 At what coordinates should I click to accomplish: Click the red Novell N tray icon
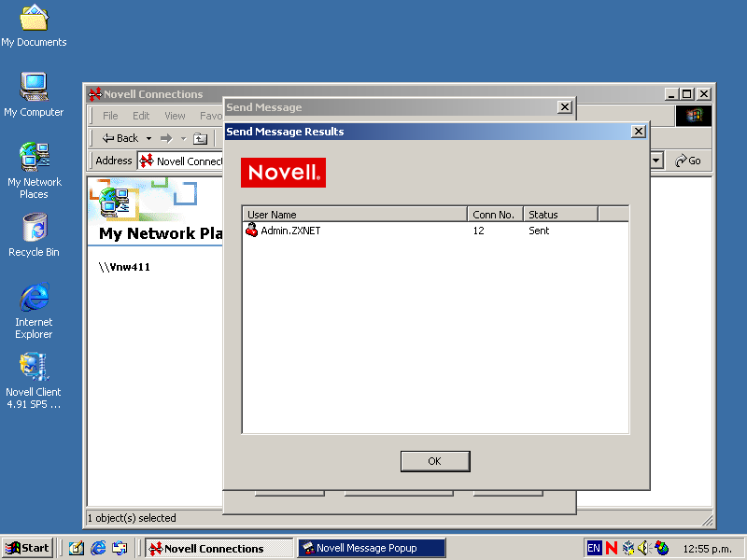(x=612, y=548)
